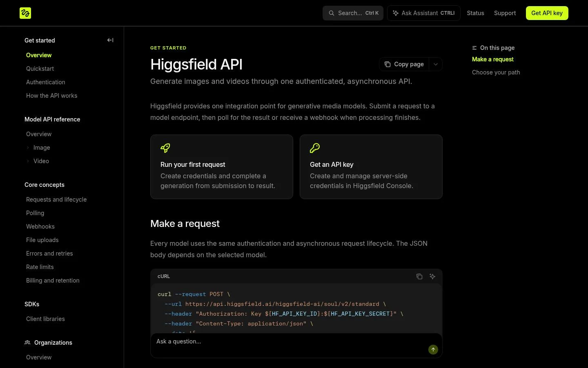Image resolution: width=588 pixels, height=368 pixels.
Task: Click the cURL code block label
Action: (164, 276)
